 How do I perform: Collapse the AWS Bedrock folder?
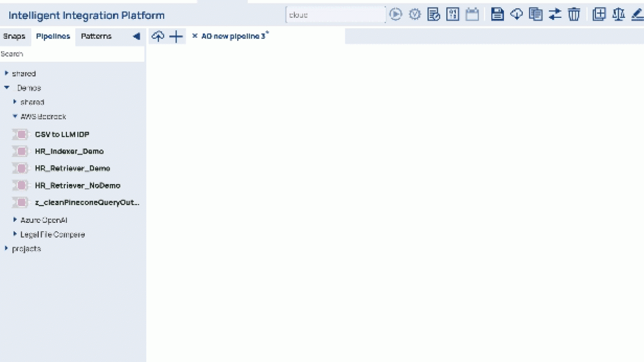[x=15, y=116]
